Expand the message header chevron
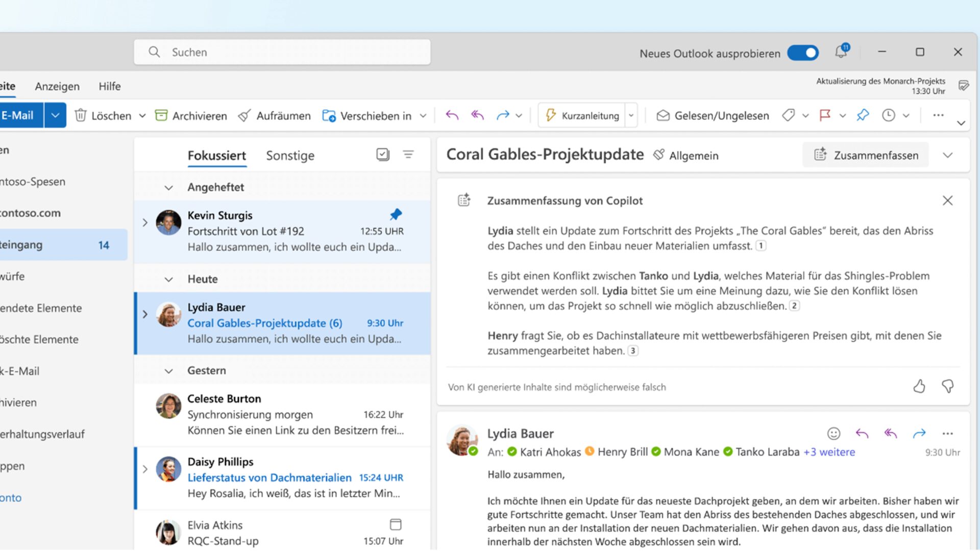Viewport: 980px width, 551px height. (x=948, y=155)
